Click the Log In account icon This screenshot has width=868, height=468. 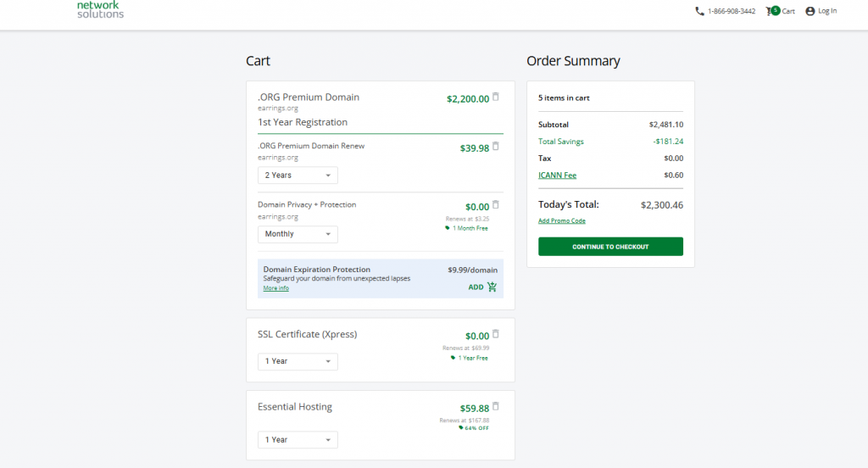click(x=810, y=11)
